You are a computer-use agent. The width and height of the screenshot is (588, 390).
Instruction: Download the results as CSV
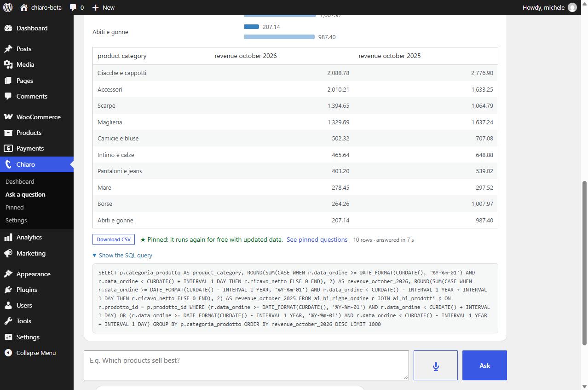(114, 239)
